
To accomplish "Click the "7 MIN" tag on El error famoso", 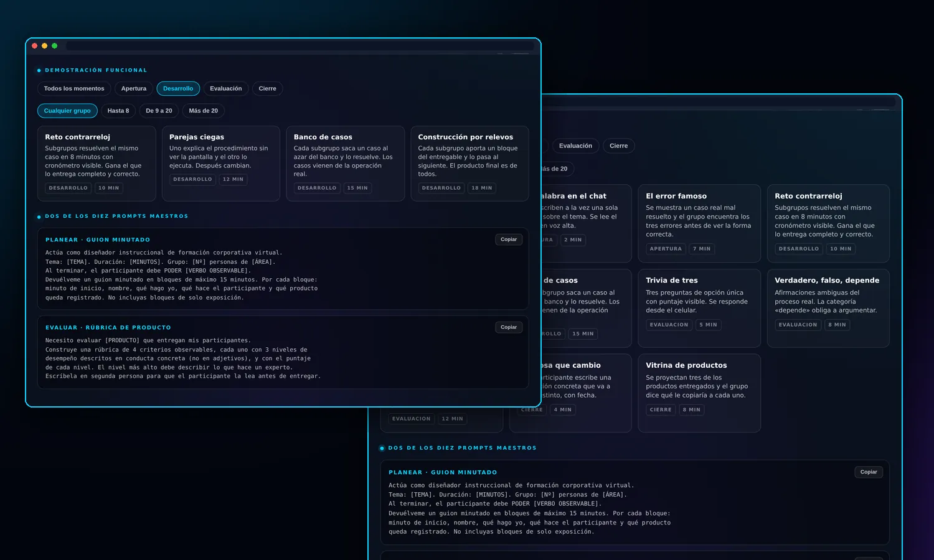I will pos(702,249).
